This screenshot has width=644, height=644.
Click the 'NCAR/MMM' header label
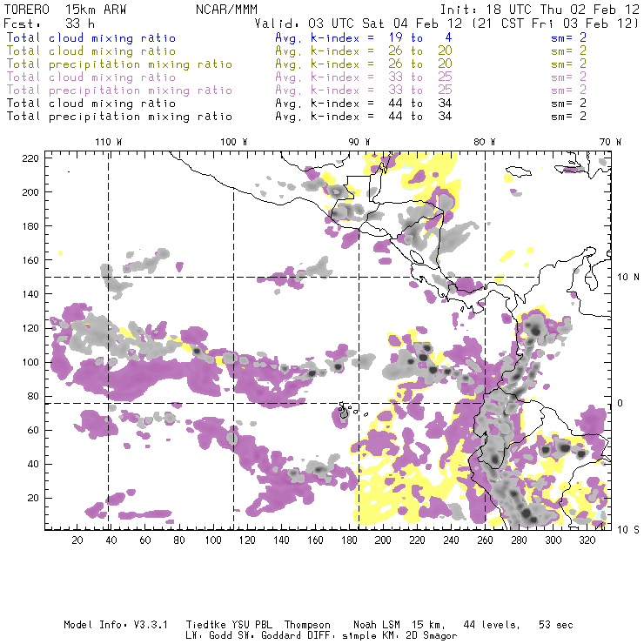coord(226,10)
